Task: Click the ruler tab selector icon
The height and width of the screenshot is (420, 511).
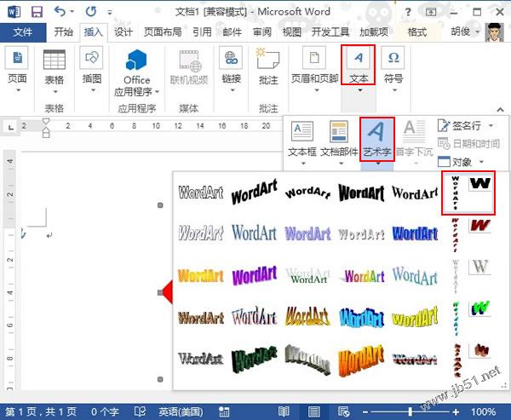Action: 11,127
